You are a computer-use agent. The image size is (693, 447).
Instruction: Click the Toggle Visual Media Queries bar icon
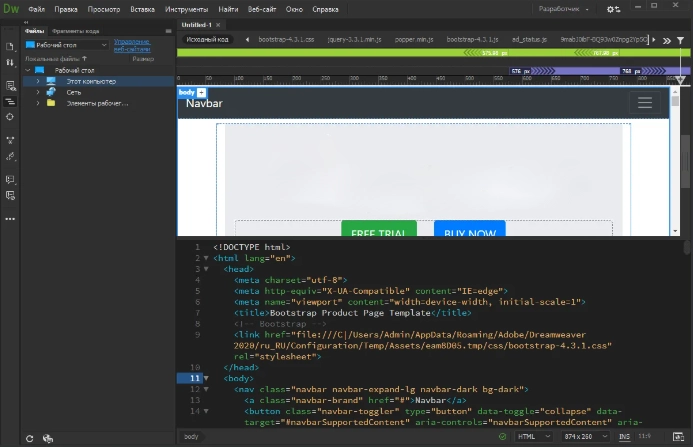(10, 102)
